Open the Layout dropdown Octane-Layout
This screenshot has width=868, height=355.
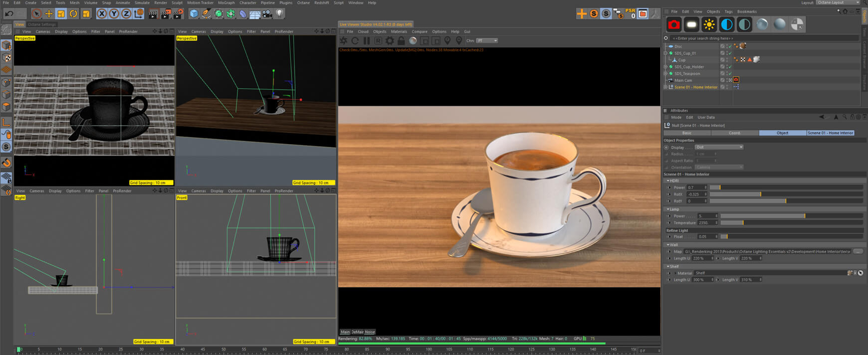tap(838, 2)
